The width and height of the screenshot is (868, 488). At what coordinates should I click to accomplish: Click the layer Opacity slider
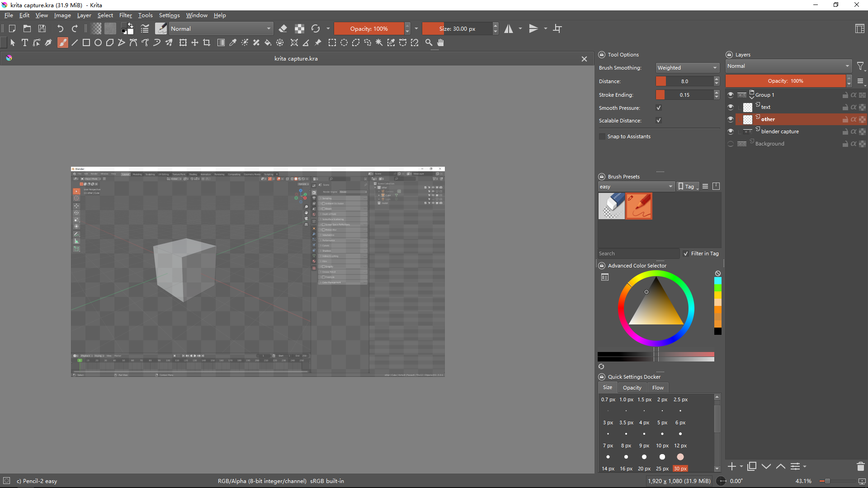785,81
